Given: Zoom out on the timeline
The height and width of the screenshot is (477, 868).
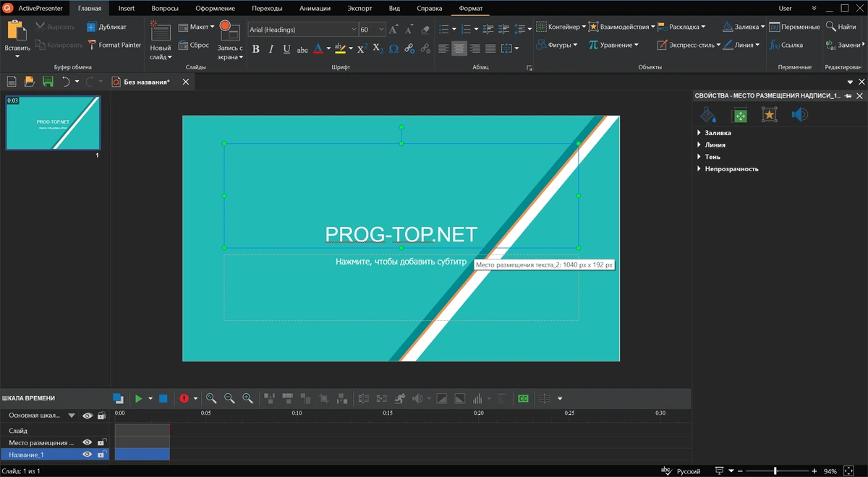Looking at the screenshot, I should point(229,398).
